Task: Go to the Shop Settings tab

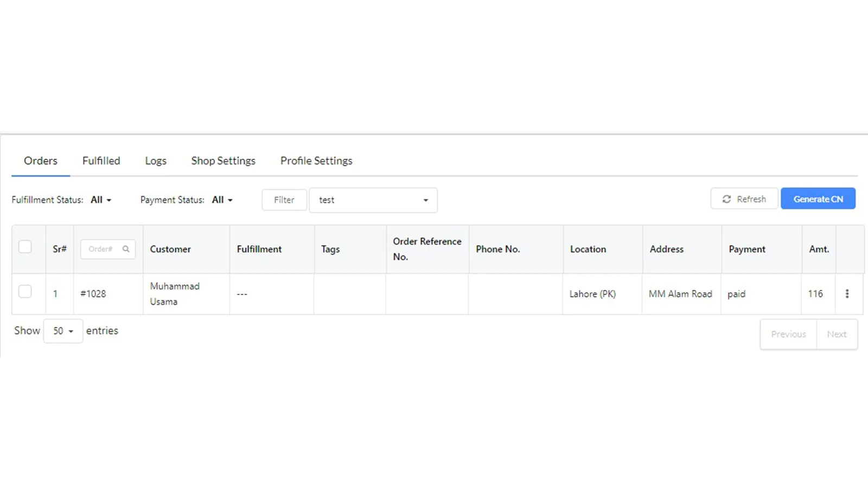Action: (x=223, y=160)
